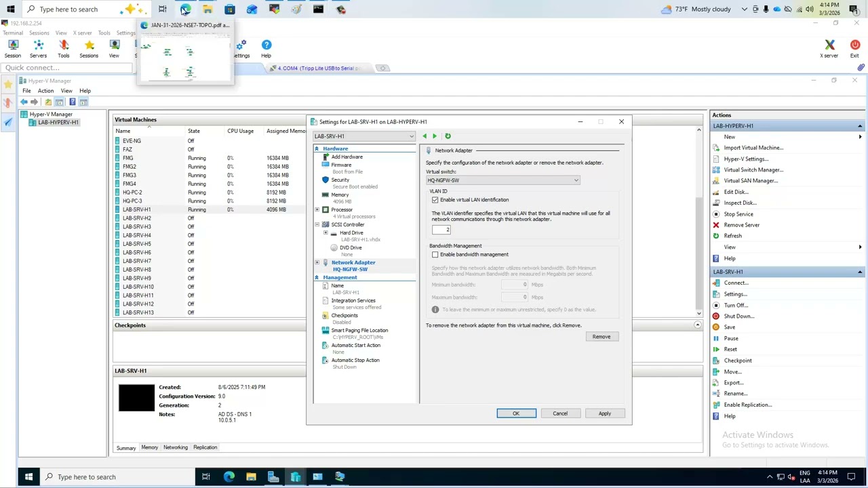Click the green back arrow in Settings dialog
Screen dimensions: 868x488
(x=425, y=136)
